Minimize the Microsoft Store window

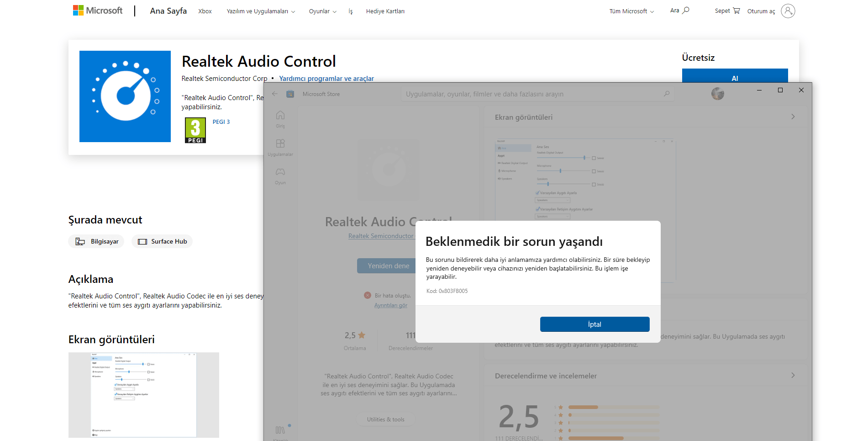pyautogui.click(x=759, y=90)
